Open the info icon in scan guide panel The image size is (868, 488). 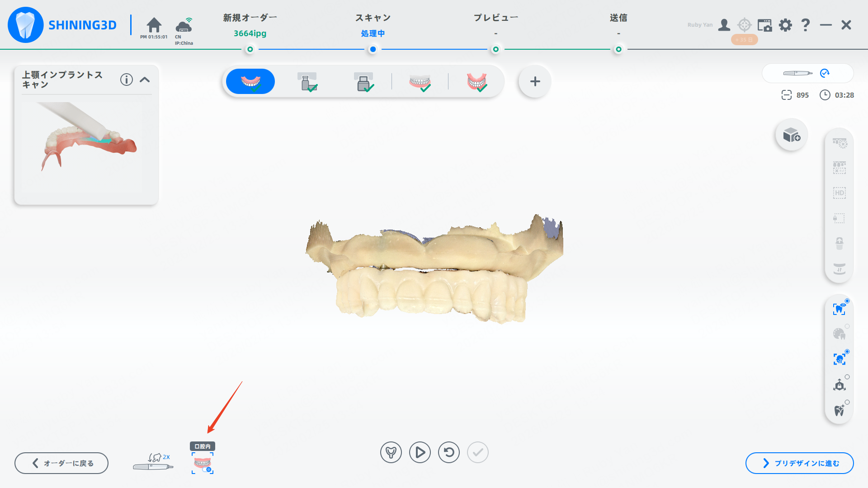coord(127,80)
